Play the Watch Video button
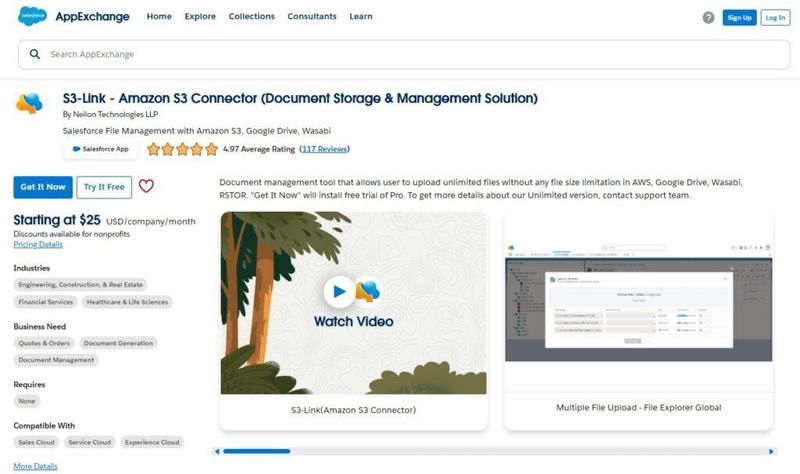 339,291
